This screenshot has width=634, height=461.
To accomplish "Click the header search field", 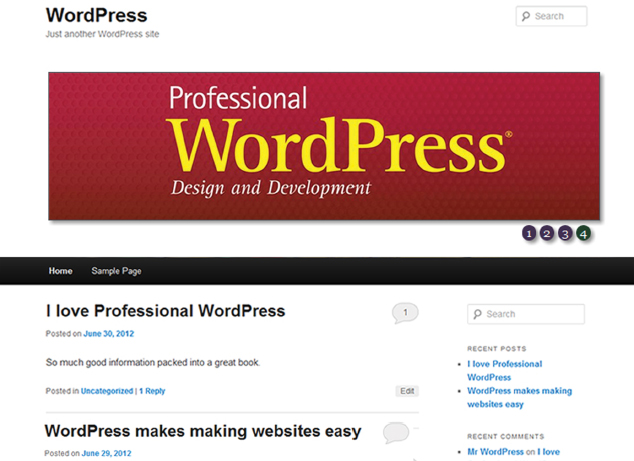I will point(551,16).
